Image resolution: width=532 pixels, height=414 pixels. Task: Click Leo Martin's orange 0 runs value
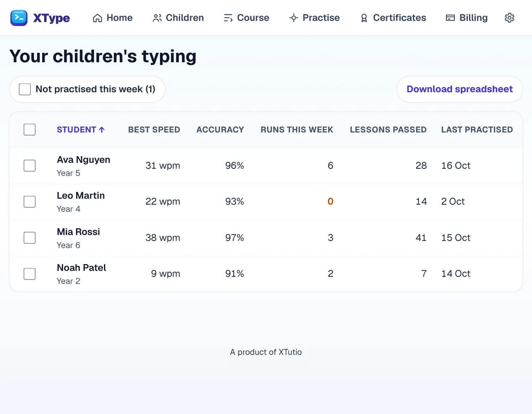[x=330, y=201]
